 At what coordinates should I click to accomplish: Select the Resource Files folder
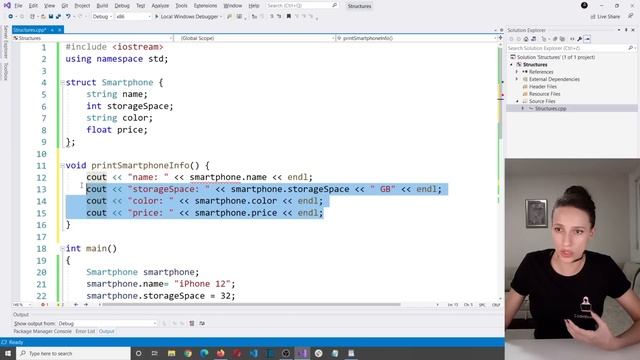(x=544, y=94)
